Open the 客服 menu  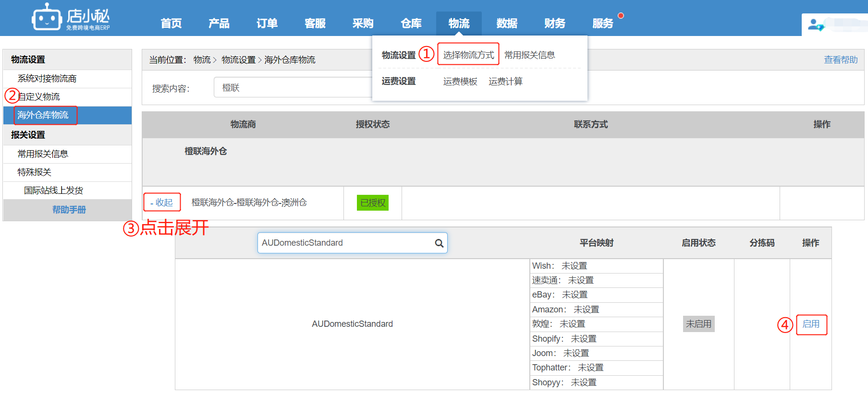pyautogui.click(x=315, y=24)
